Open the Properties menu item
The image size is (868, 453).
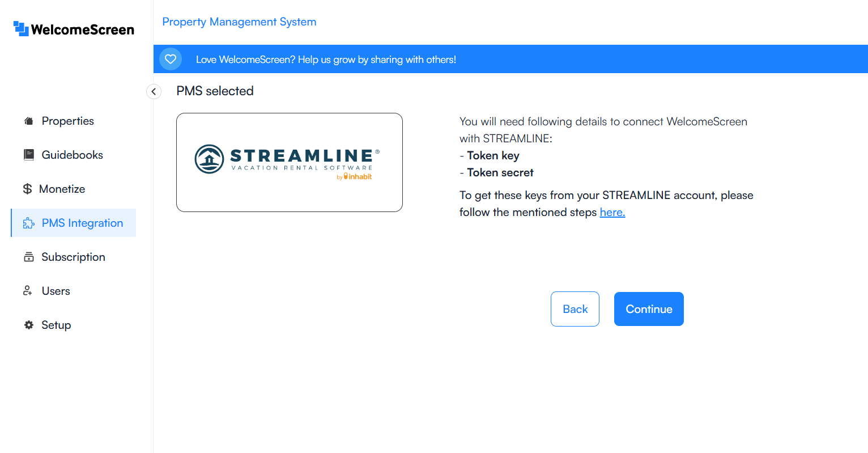tap(74, 121)
